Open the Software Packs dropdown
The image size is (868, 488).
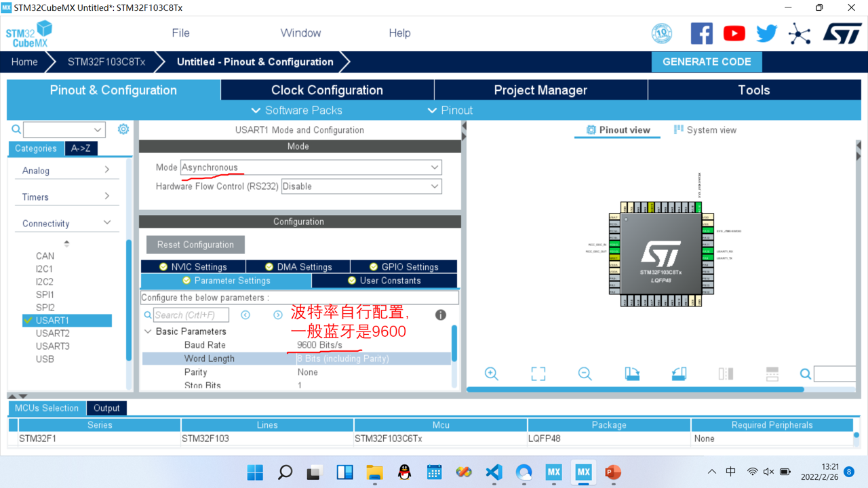[296, 110]
